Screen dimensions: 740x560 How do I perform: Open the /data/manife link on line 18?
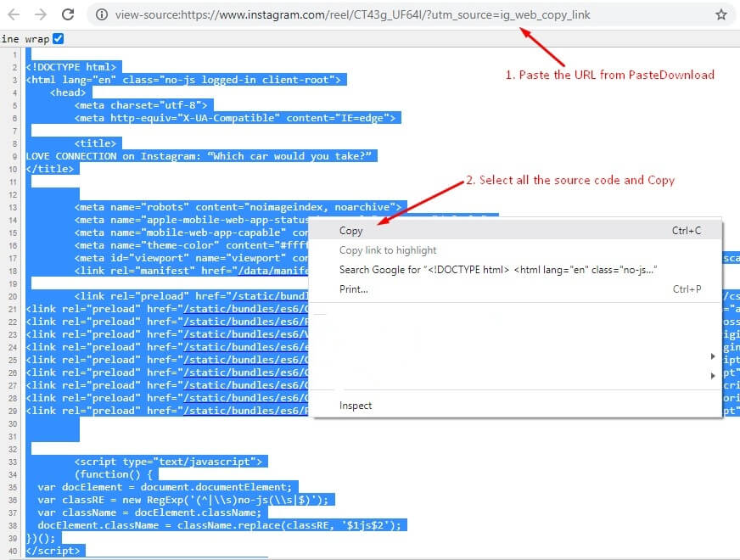[x=273, y=271]
